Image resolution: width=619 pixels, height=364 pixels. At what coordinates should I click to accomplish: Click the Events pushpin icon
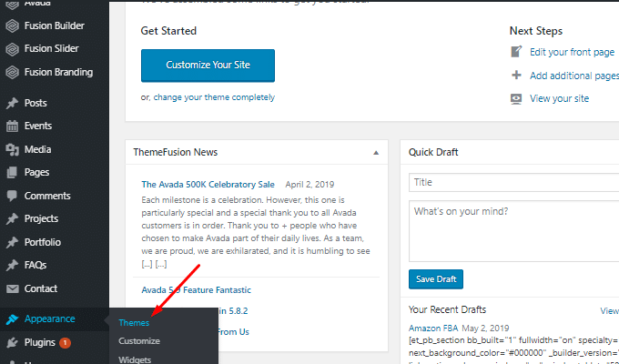point(12,126)
